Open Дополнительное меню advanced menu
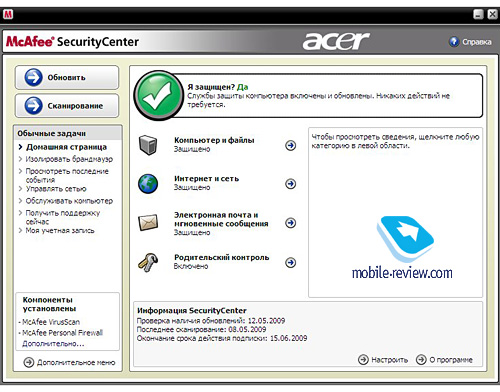This screenshot has height=392, width=500. tap(76, 362)
